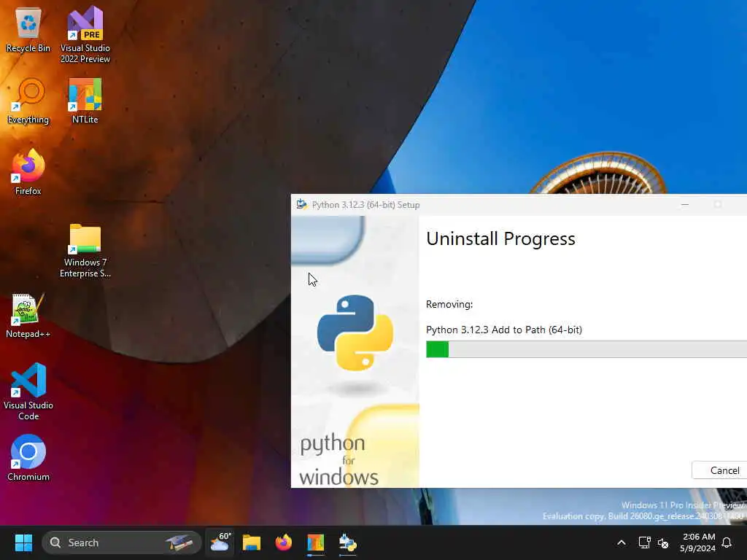Click the graduation cap search highlight icon

point(179,542)
